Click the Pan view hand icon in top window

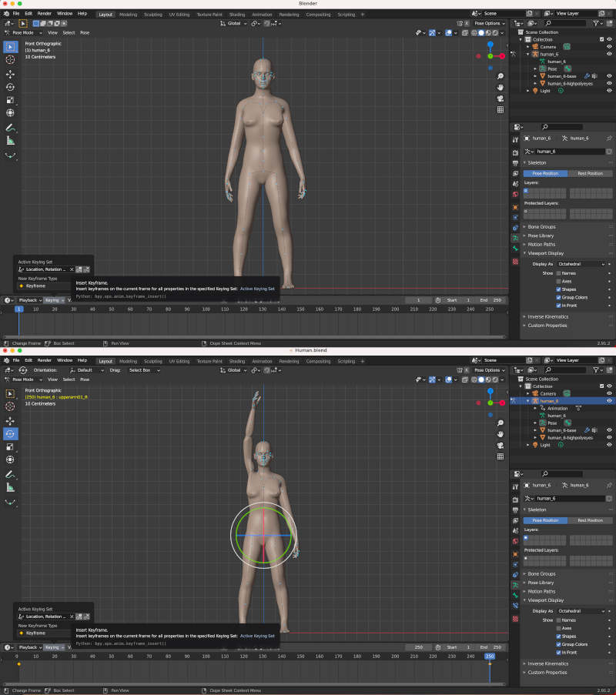click(x=500, y=87)
